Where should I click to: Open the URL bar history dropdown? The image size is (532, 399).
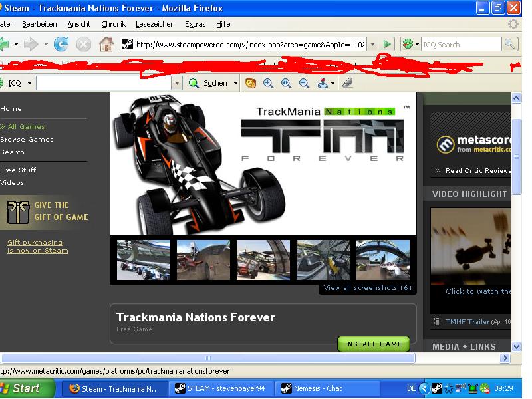pyautogui.click(x=372, y=44)
